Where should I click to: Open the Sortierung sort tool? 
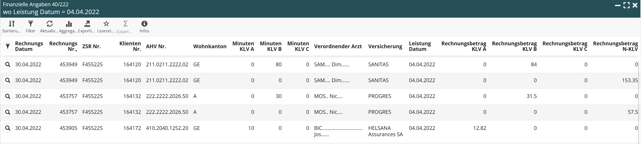click(11, 26)
